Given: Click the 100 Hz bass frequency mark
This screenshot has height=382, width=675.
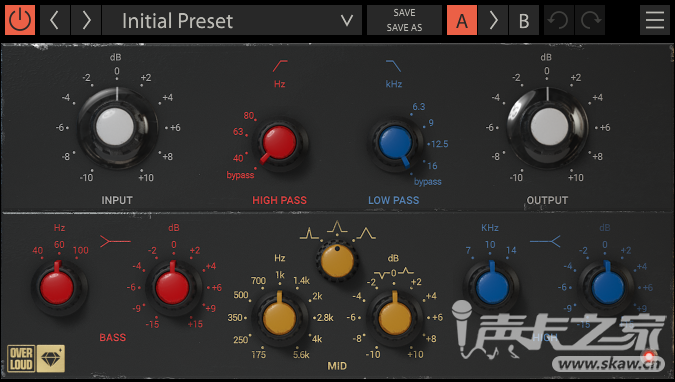Looking at the screenshot, I should pos(81,250).
